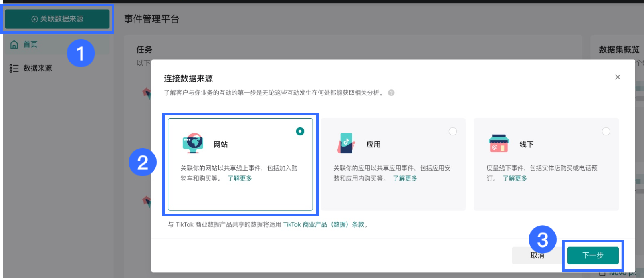
Task: Click the 线下 card title
Action: coord(527,144)
